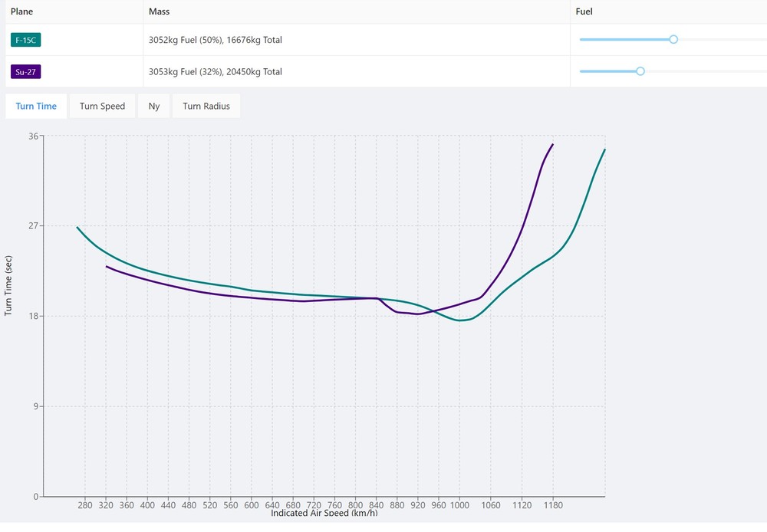Select the Ny tab
Image resolution: width=767 pixels, height=532 pixels.
click(x=154, y=106)
